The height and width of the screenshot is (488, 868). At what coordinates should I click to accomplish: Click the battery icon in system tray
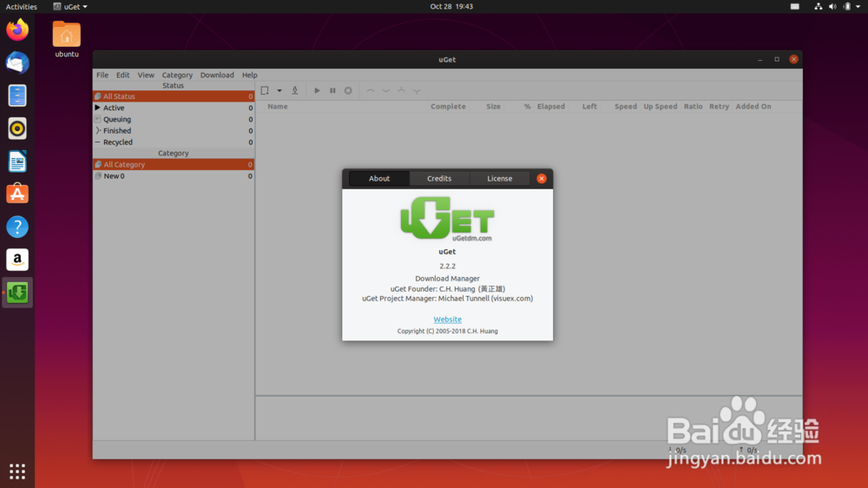(847, 7)
